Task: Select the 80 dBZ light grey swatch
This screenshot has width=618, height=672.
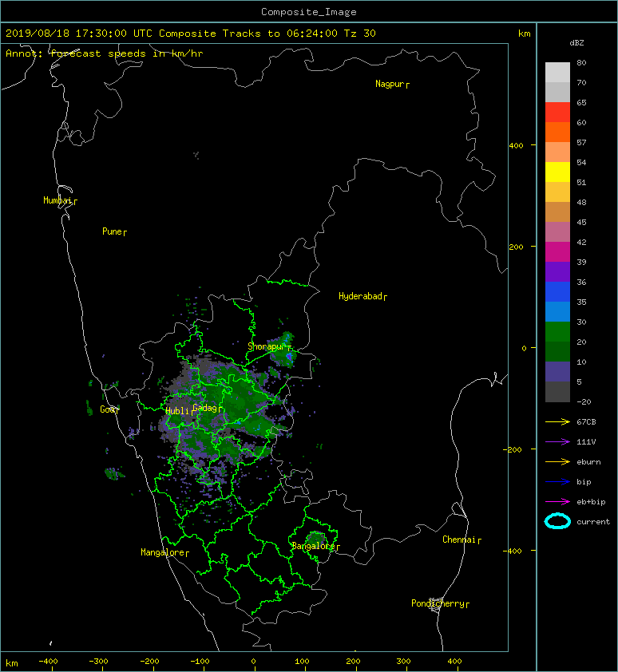Action: tap(557, 72)
